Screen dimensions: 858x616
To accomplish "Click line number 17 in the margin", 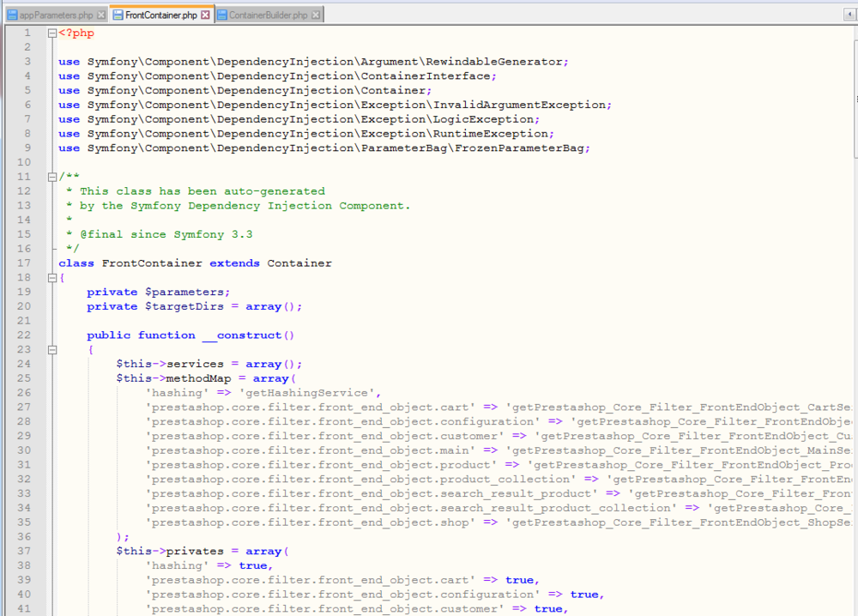I will click(23, 263).
